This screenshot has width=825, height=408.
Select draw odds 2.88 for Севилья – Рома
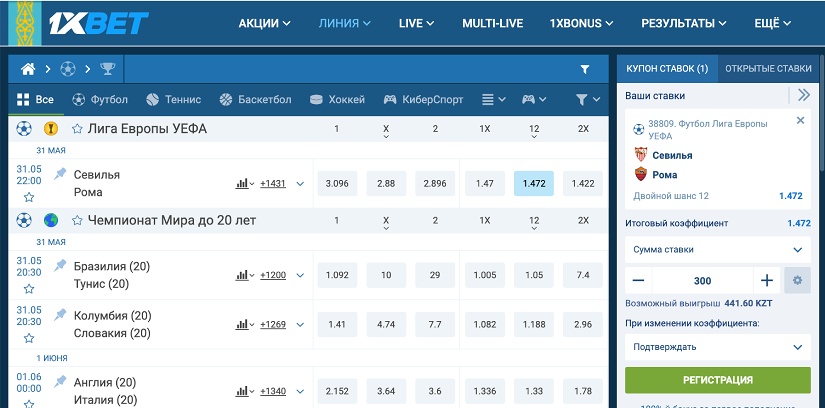click(x=386, y=183)
